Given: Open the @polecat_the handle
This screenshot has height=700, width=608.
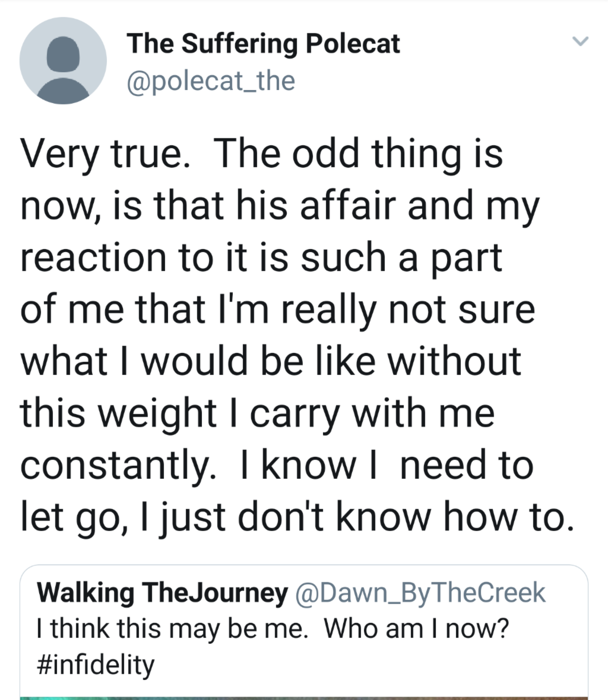Looking at the screenshot, I should (211, 81).
